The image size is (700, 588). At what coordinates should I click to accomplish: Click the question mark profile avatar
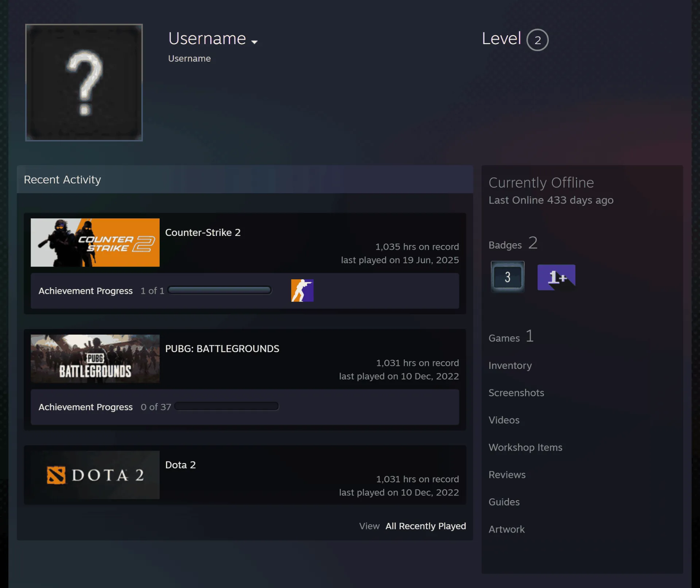pyautogui.click(x=84, y=82)
